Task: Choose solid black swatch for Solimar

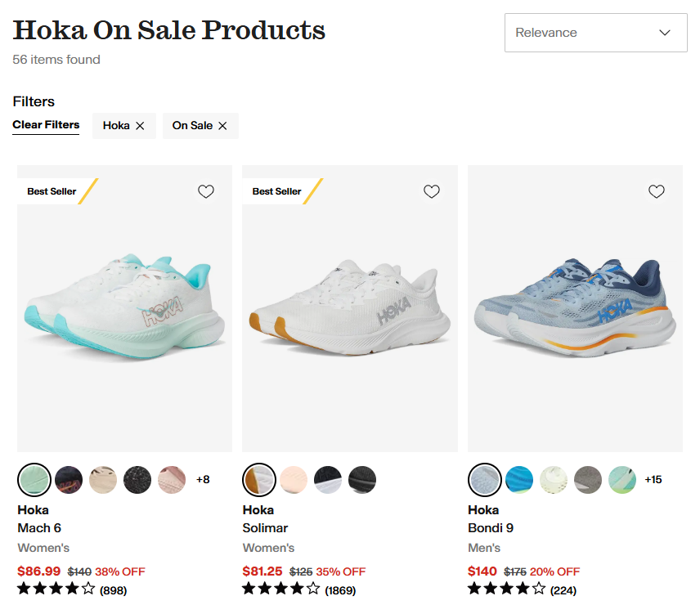Action: [x=362, y=479]
